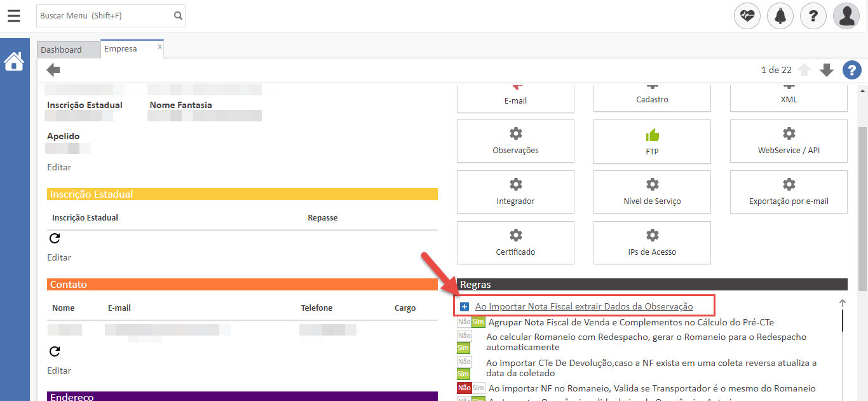Switch to the Dashboard tab
This screenshot has height=401, width=868.
62,50
